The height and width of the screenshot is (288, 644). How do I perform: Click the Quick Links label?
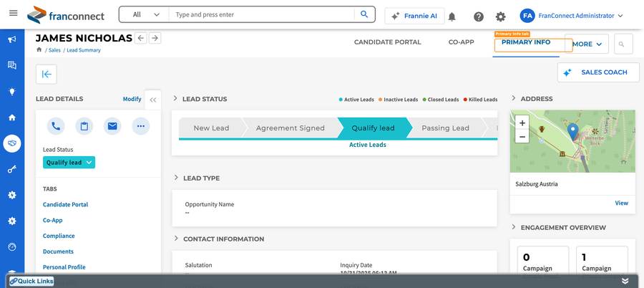pyautogui.click(x=31, y=281)
